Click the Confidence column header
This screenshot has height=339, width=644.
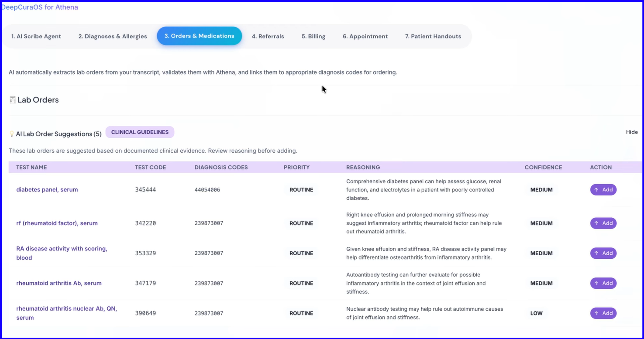click(x=543, y=168)
